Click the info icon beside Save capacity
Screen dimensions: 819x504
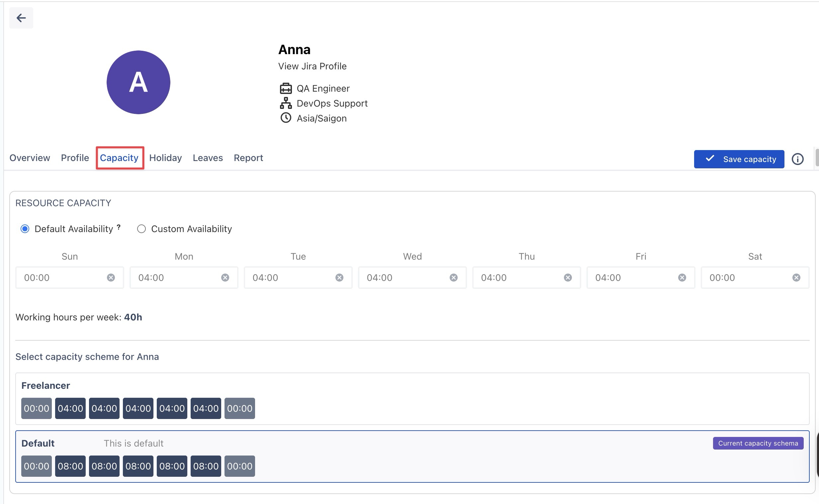pyautogui.click(x=797, y=159)
